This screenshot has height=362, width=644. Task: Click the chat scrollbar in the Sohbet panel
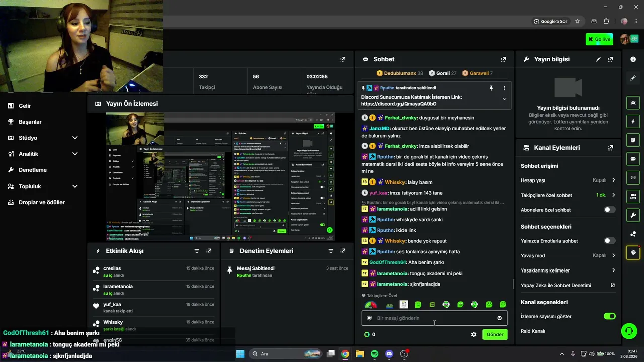tap(513, 284)
